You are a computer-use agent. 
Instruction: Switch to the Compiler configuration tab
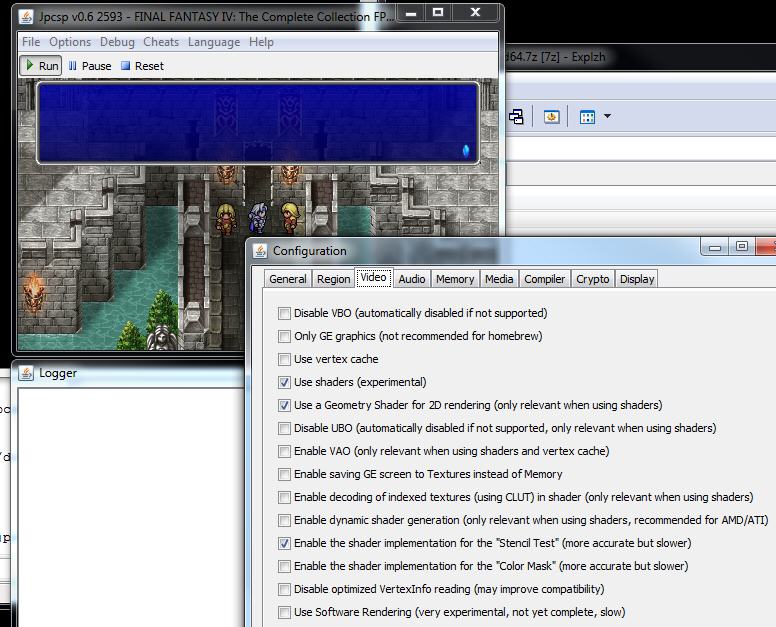click(545, 279)
